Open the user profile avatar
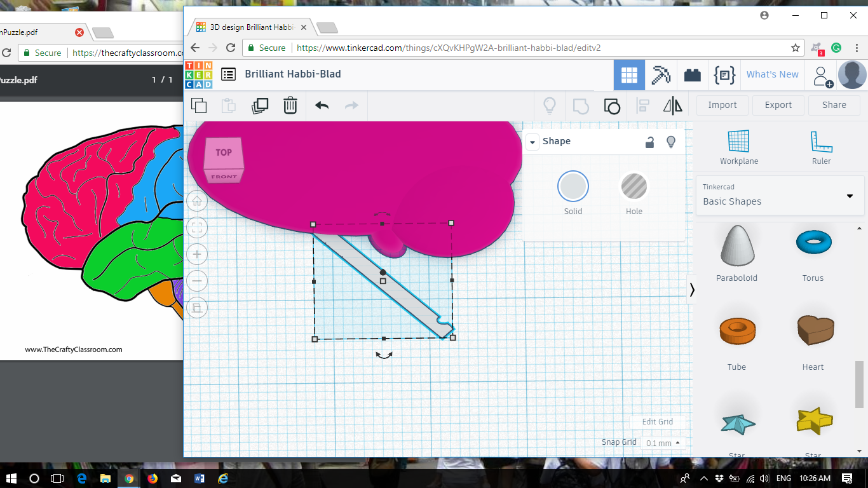 click(852, 75)
